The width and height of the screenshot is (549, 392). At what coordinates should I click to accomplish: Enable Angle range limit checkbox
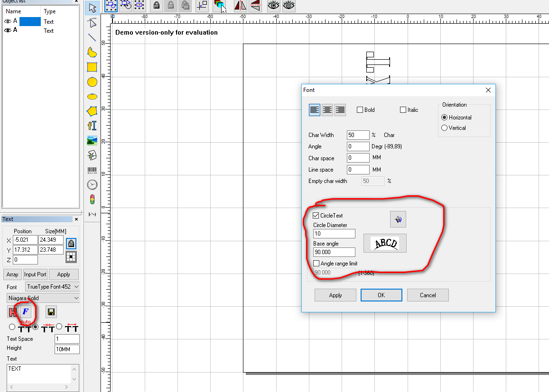(x=316, y=264)
